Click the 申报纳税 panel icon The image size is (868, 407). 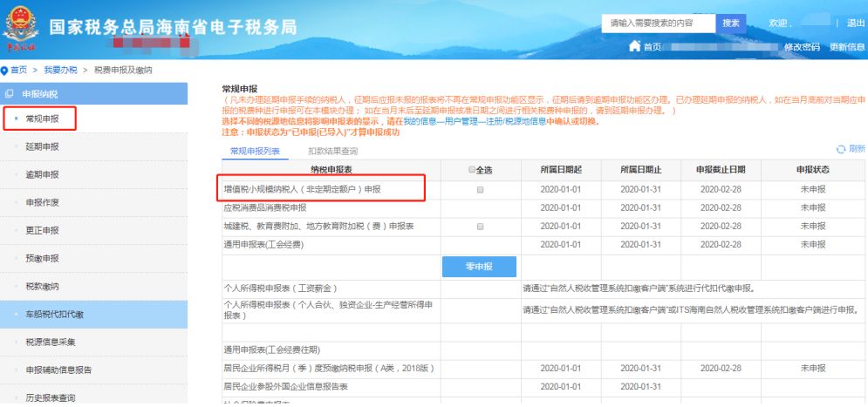coord(9,94)
